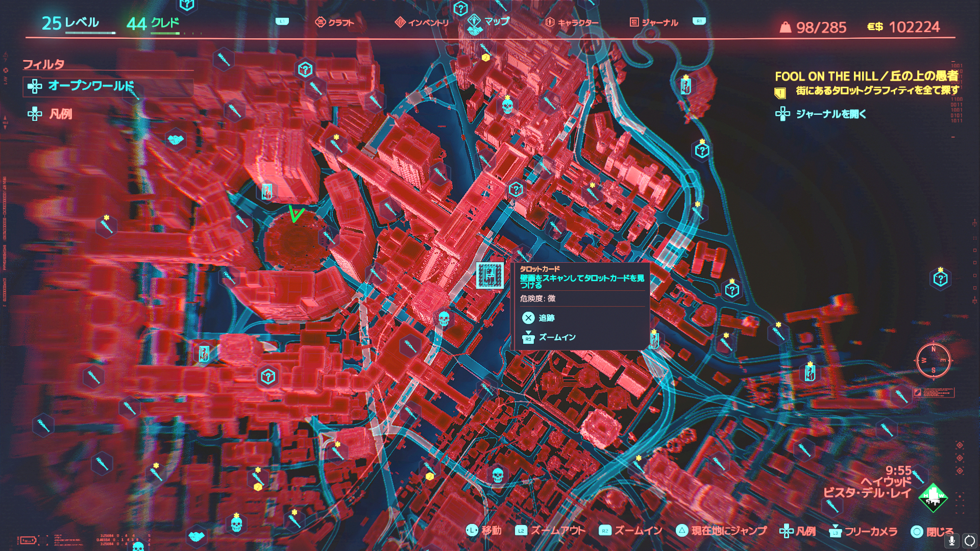
Task: Choose ズームイン in the tarot tooltip
Action: pos(549,337)
